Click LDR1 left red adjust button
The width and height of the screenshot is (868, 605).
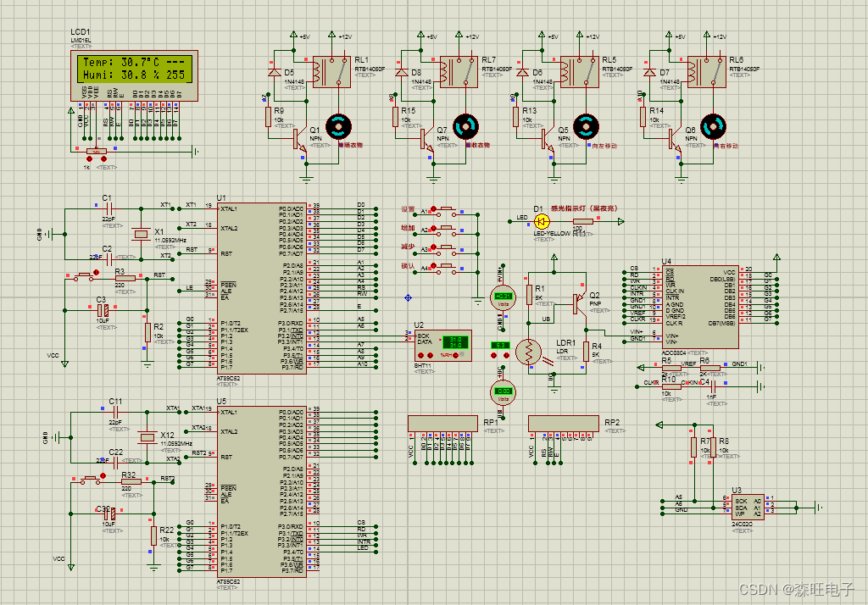(x=494, y=355)
